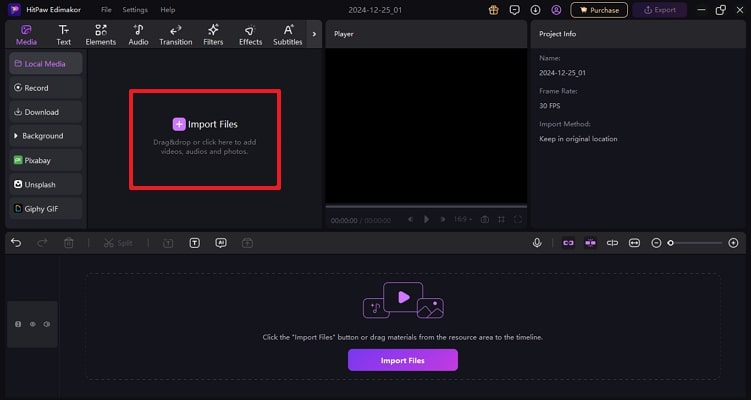Go to next frame in player
The image size is (751, 400).
click(443, 219)
